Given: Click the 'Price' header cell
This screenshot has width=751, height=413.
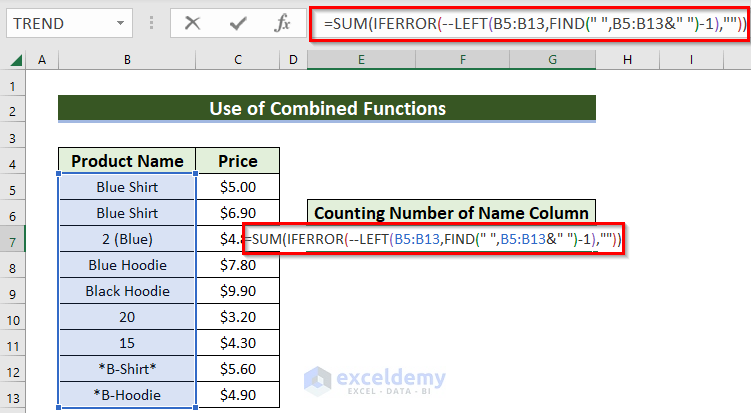Looking at the screenshot, I should 238,161.
